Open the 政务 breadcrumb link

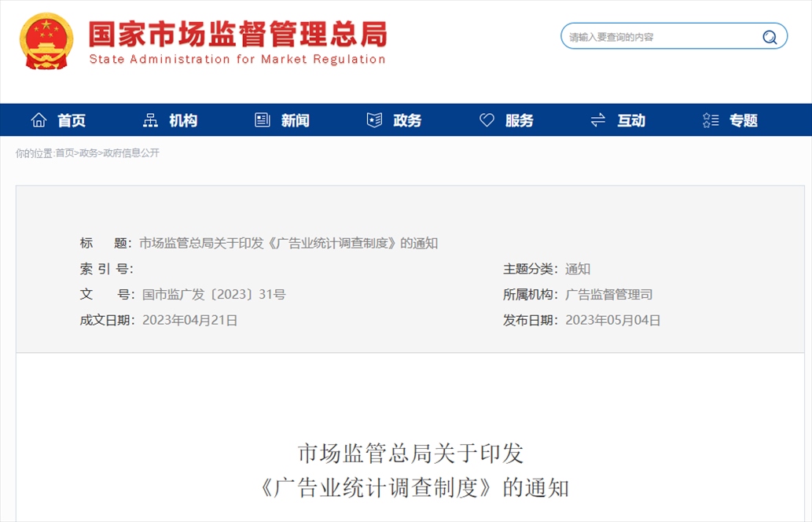point(89,153)
